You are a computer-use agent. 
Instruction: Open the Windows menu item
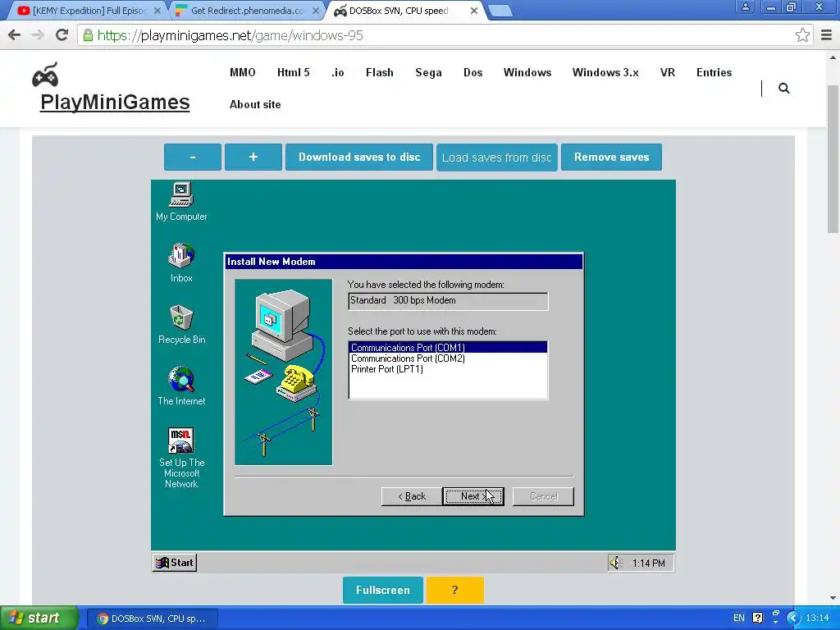tap(527, 72)
